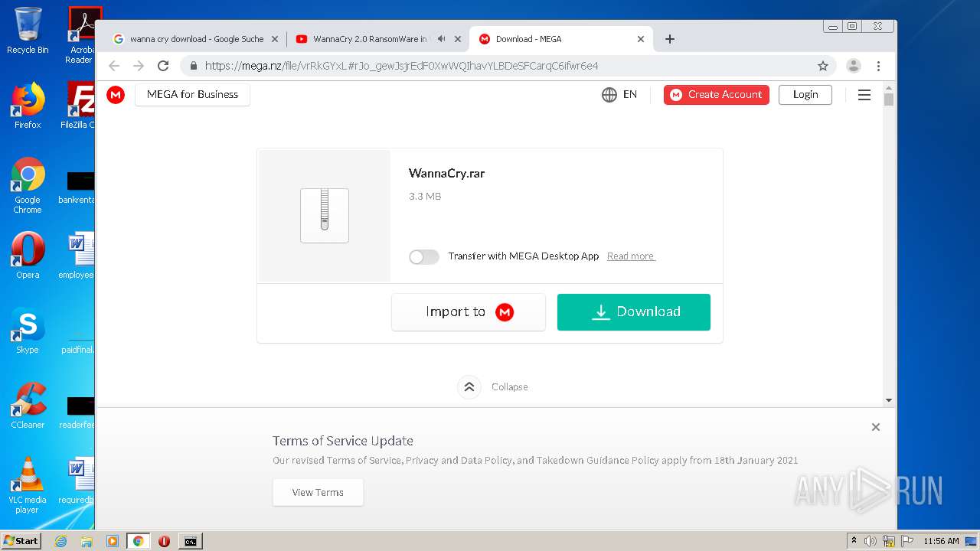Click the Login button
980x551 pixels.
click(805, 95)
